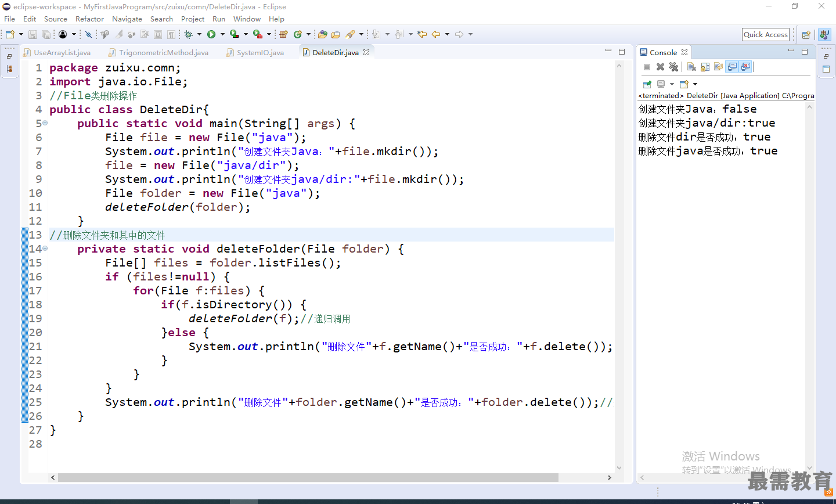836x504 pixels.
Task: Click Previous Annotation toolbar icon
Action: tap(399, 34)
